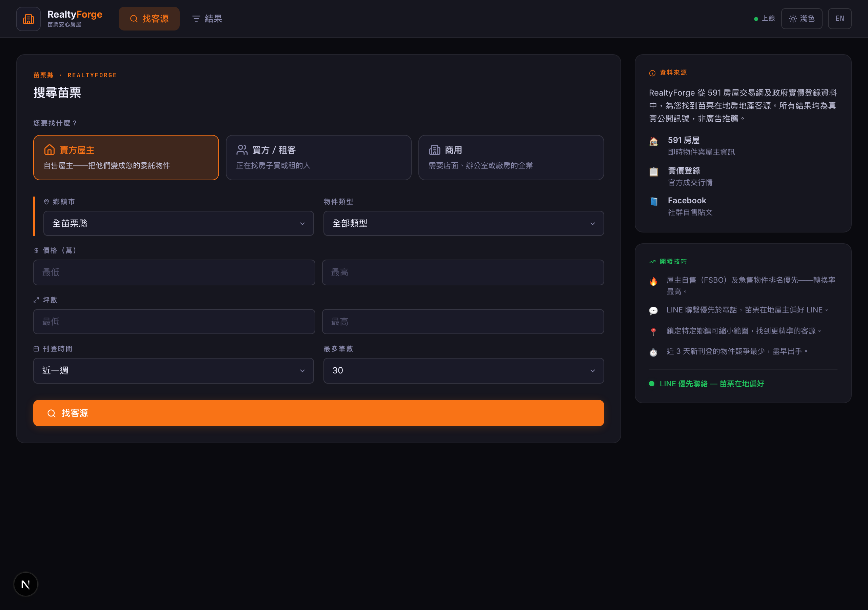Open the 30 max results dropdown
The image size is (868, 610).
tap(463, 370)
